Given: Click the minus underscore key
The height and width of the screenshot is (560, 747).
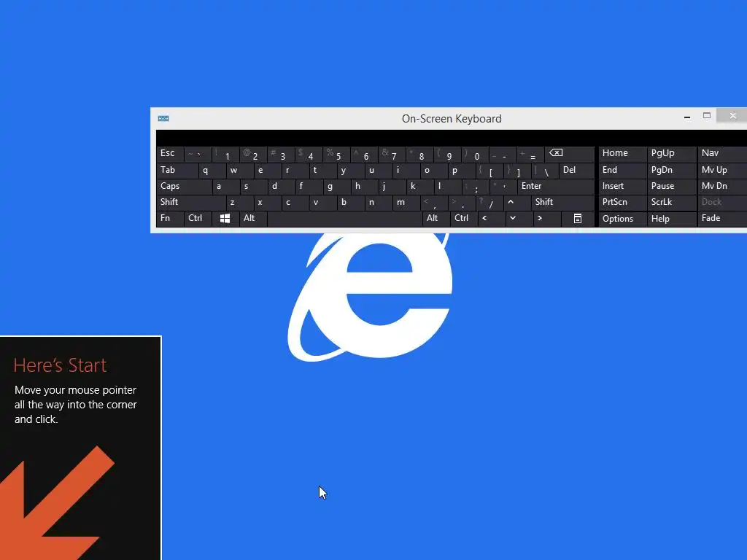Looking at the screenshot, I should [x=502, y=154].
